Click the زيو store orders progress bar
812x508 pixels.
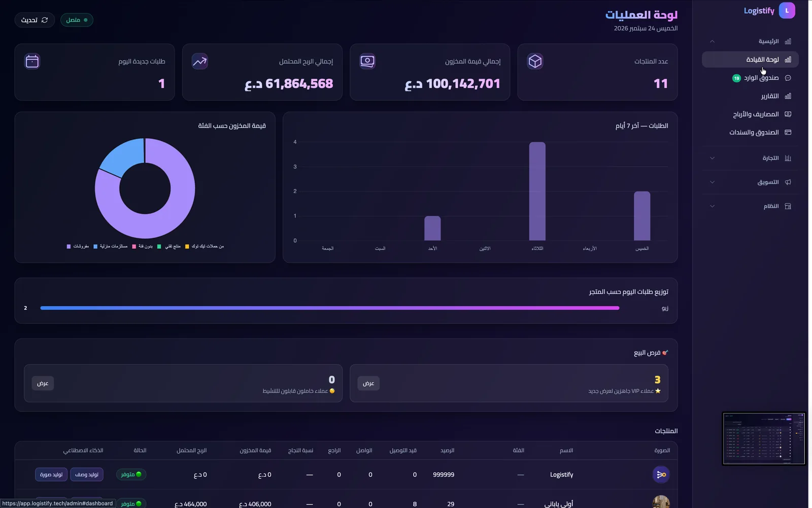click(330, 308)
